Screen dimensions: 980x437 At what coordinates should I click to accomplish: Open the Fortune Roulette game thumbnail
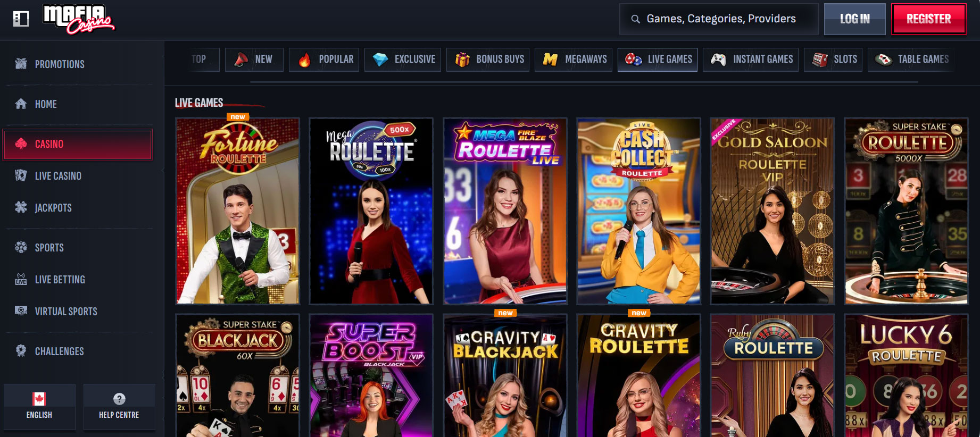coord(238,211)
